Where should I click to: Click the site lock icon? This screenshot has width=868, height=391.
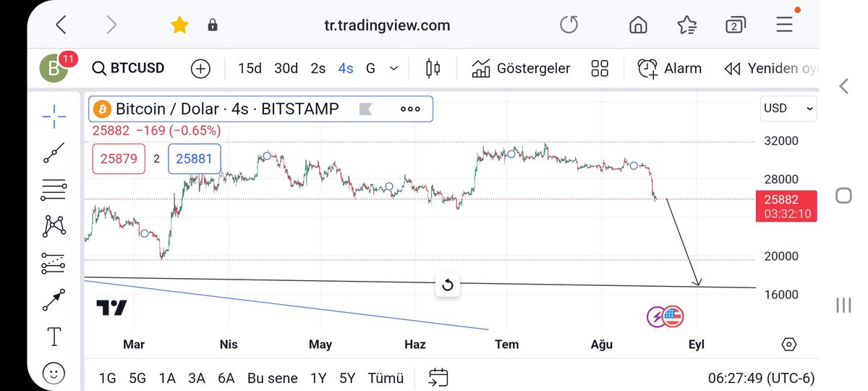pos(213,25)
